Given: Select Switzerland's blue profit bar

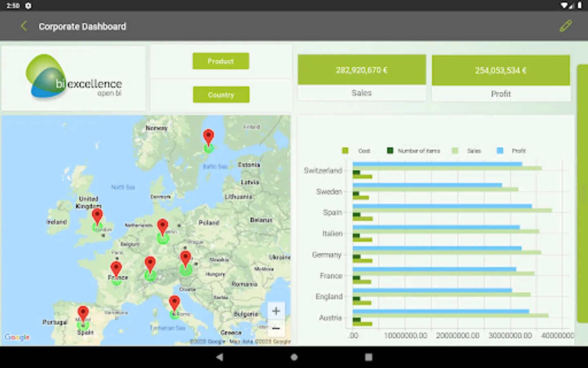Looking at the screenshot, I should coord(437,164).
